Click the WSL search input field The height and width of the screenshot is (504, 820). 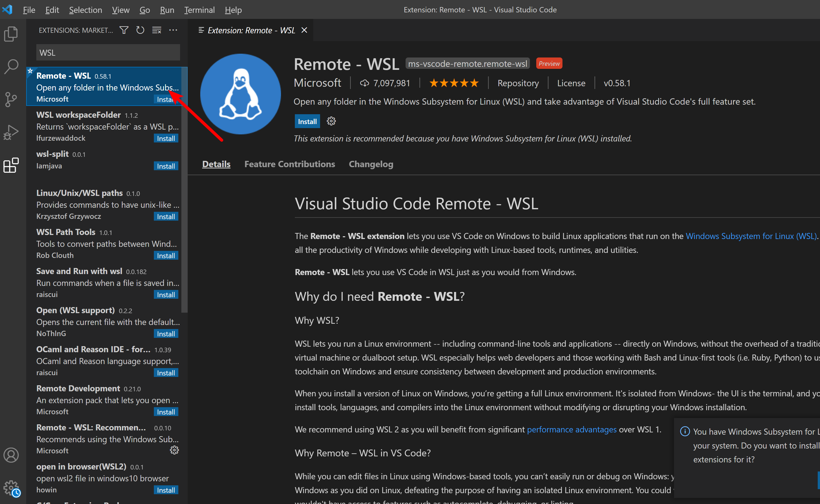tap(107, 52)
